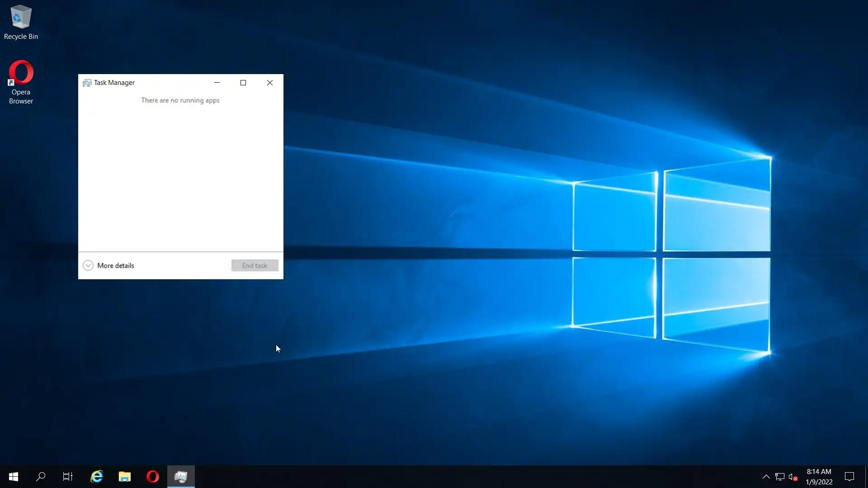Click the More details label
The image size is (868, 488).
click(x=116, y=266)
